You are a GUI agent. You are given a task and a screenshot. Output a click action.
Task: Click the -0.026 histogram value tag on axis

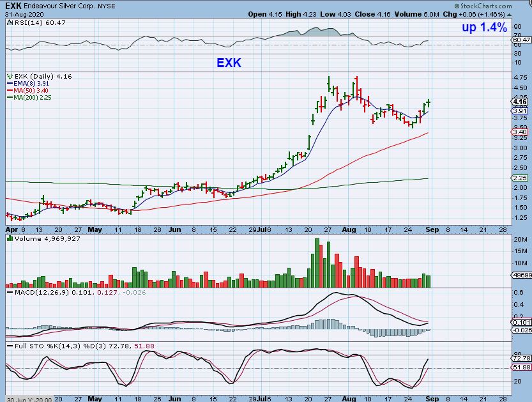[522, 330]
